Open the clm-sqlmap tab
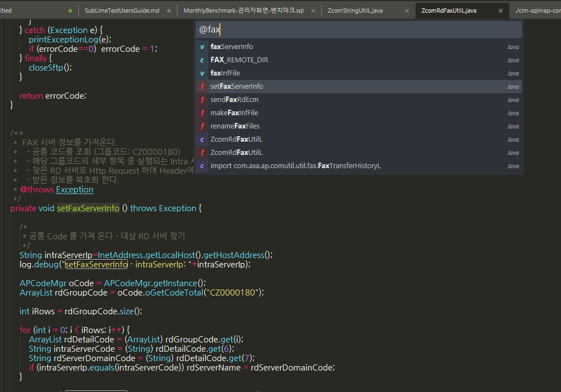 538,10
